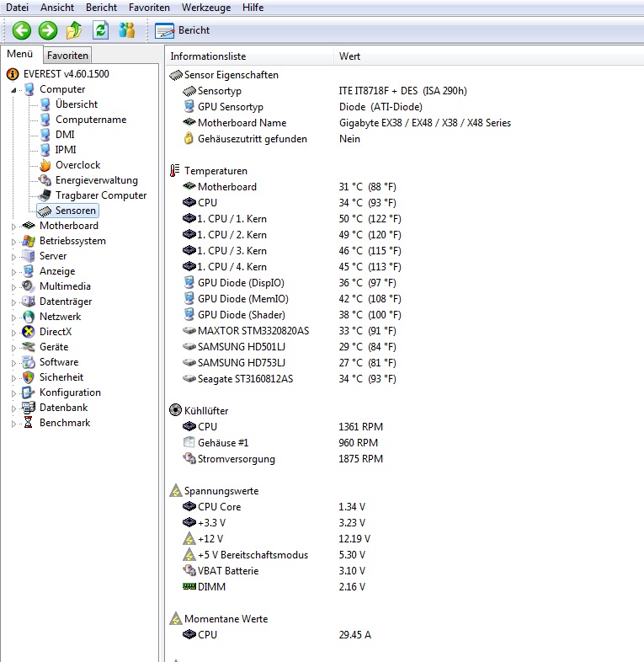Image resolution: width=644 pixels, height=662 pixels.
Task: Click the Geräte icon in tree
Action: tap(29, 347)
